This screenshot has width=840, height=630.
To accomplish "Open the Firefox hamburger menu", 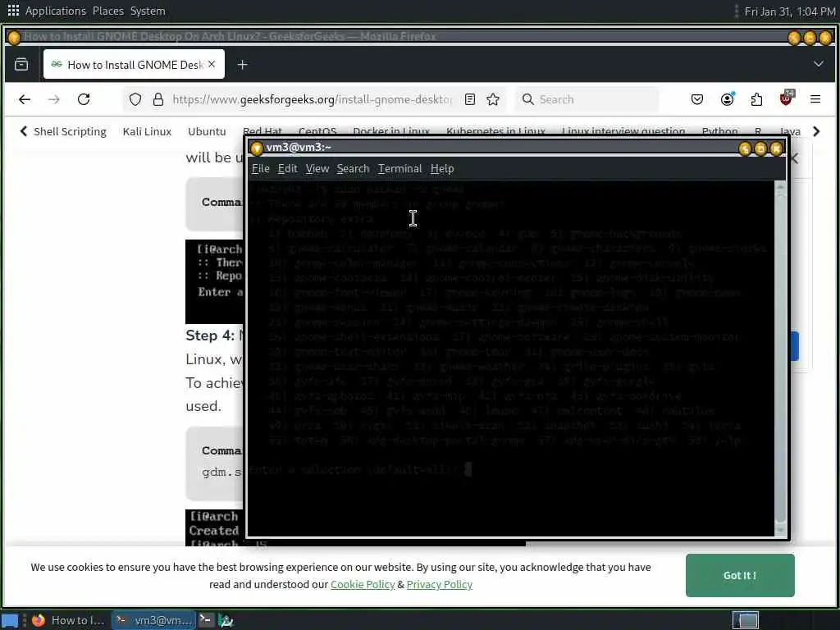I will (x=815, y=99).
